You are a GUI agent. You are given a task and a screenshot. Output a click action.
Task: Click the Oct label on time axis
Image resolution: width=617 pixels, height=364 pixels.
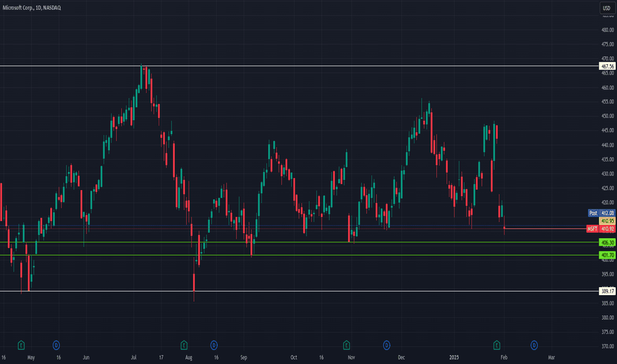(x=293, y=357)
